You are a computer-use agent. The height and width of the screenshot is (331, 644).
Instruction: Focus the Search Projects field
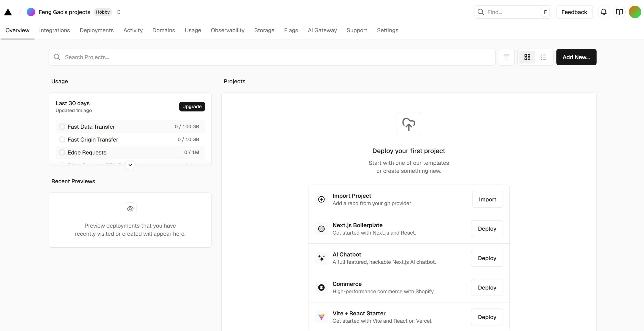(x=272, y=57)
